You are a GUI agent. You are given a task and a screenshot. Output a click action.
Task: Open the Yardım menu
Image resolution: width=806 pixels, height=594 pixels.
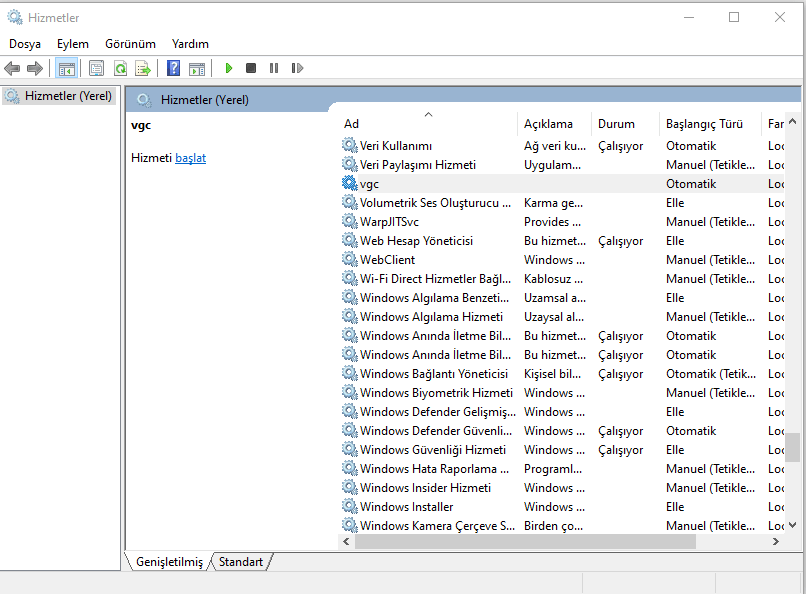(190, 44)
